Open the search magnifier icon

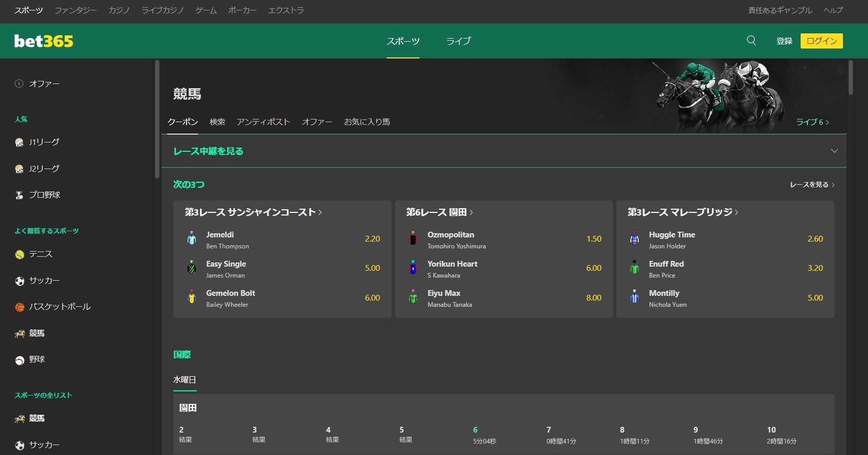point(751,41)
